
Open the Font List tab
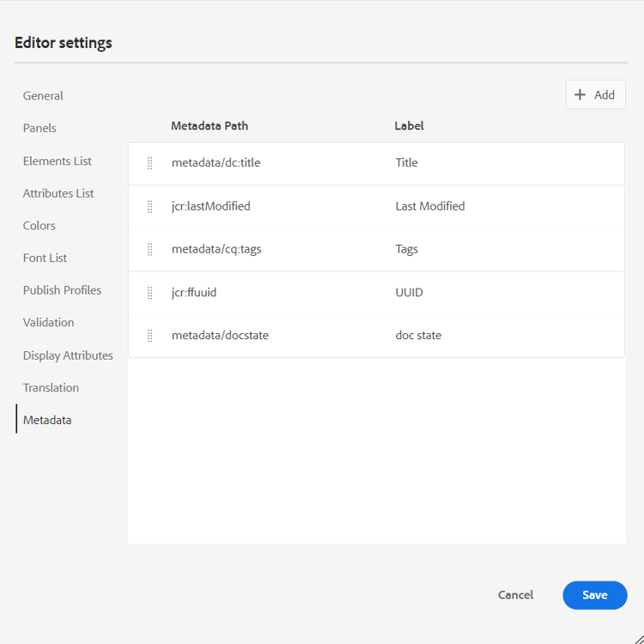[45, 258]
